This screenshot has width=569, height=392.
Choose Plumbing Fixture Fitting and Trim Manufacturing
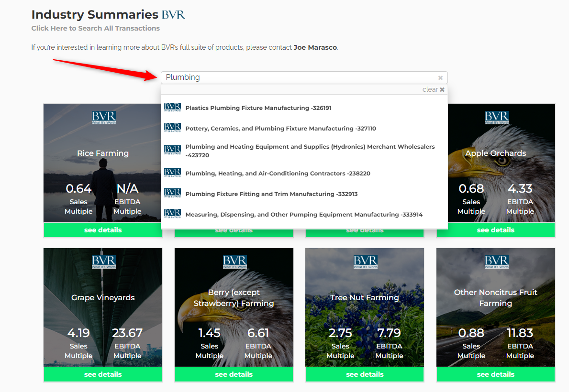(x=271, y=194)
